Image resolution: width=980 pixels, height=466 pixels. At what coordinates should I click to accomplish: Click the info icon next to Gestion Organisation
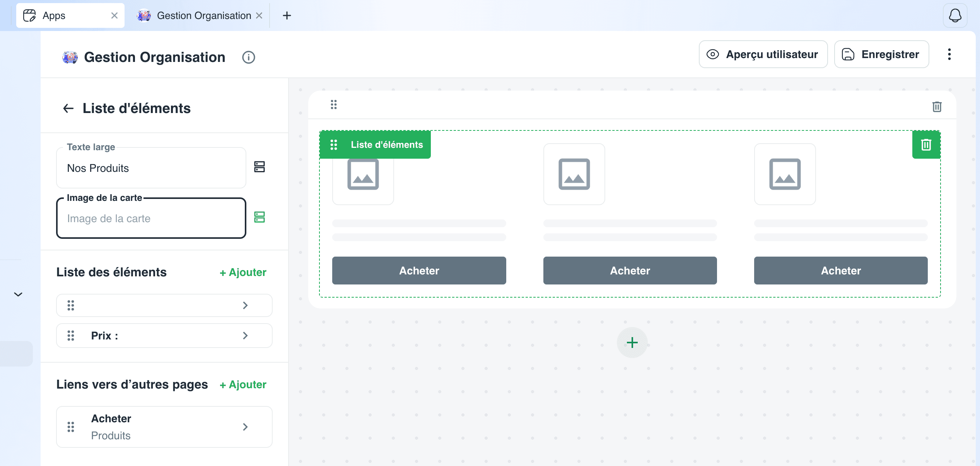249,57
